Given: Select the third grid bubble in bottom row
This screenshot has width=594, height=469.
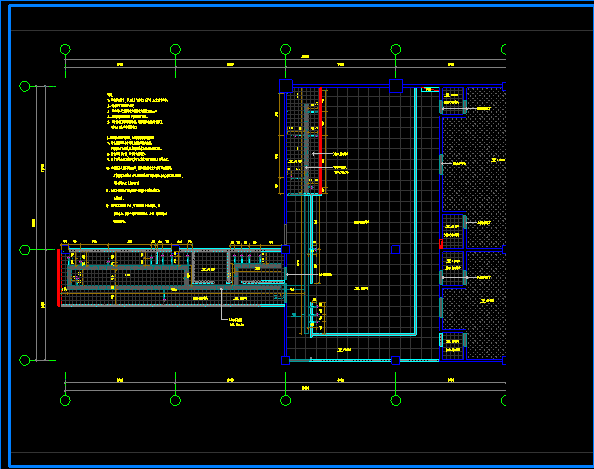Looking at the screenshot, I should [285, 400].
